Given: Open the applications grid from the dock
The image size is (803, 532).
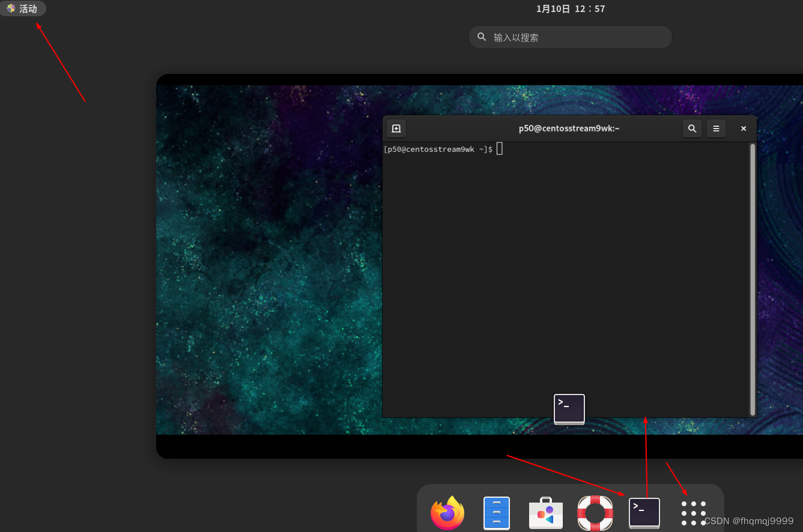Looking at the screenshot, I should 693,512.
